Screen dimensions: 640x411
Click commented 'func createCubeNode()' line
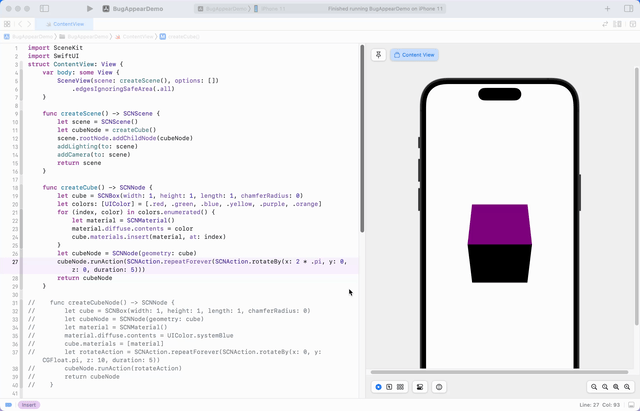tap(101, 303)
